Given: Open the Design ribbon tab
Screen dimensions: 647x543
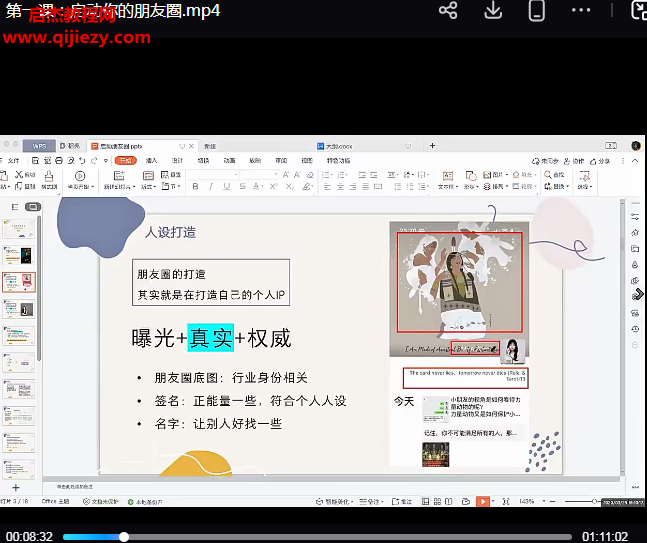Looking at the screenshot, I should (x=177, y=161).
